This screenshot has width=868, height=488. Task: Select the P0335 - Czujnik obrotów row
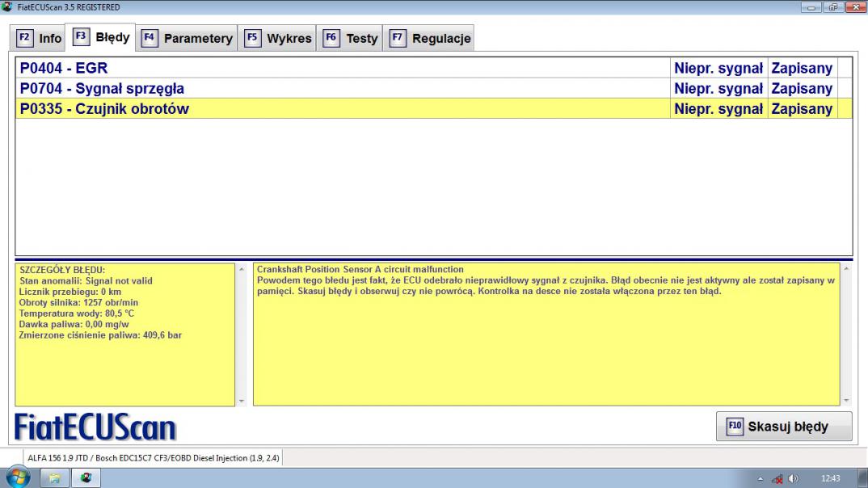click(433, 109)
